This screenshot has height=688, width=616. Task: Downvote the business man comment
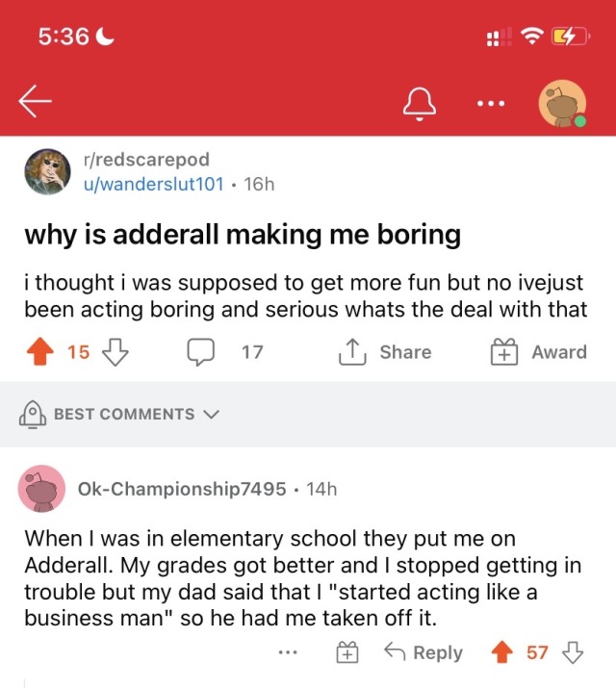(574, 653)
